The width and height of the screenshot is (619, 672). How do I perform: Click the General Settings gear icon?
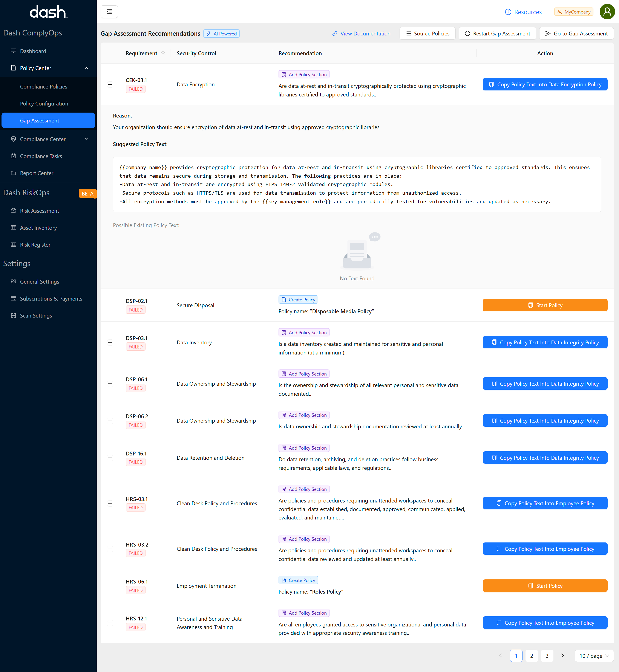[13, 282]
